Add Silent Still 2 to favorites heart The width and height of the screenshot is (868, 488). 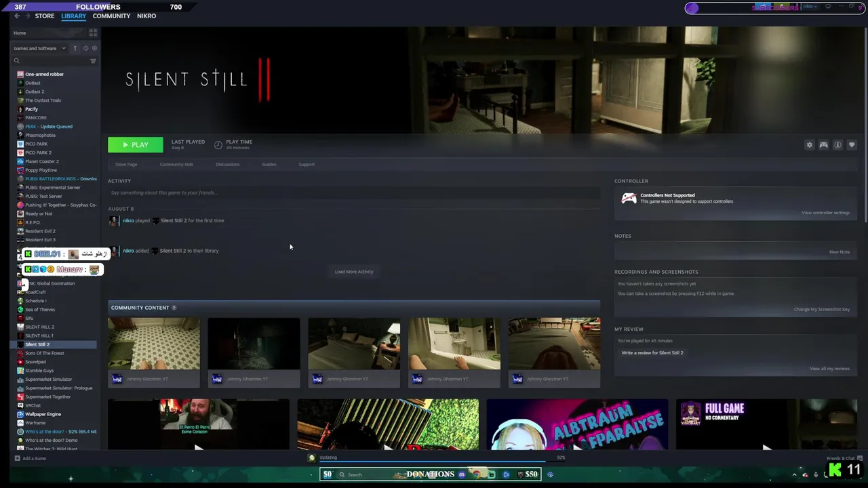[x=852, y=145]
